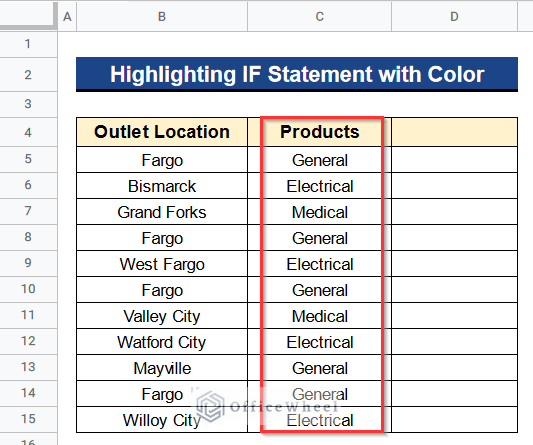The image size is (533, 445).
Task: Select row 11 header
Action: (x=28, y=315)
